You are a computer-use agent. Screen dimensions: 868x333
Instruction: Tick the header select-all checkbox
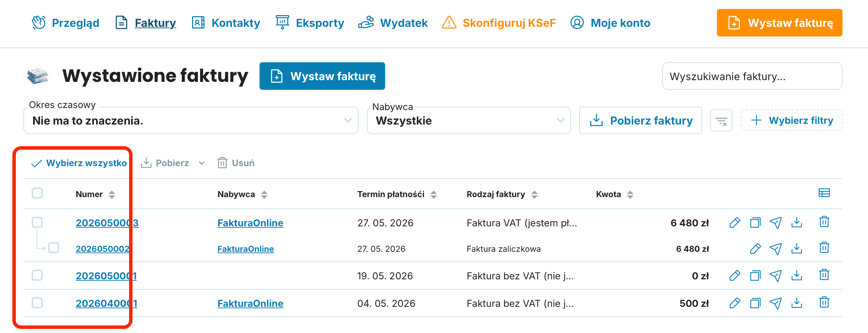pos(37,193)
